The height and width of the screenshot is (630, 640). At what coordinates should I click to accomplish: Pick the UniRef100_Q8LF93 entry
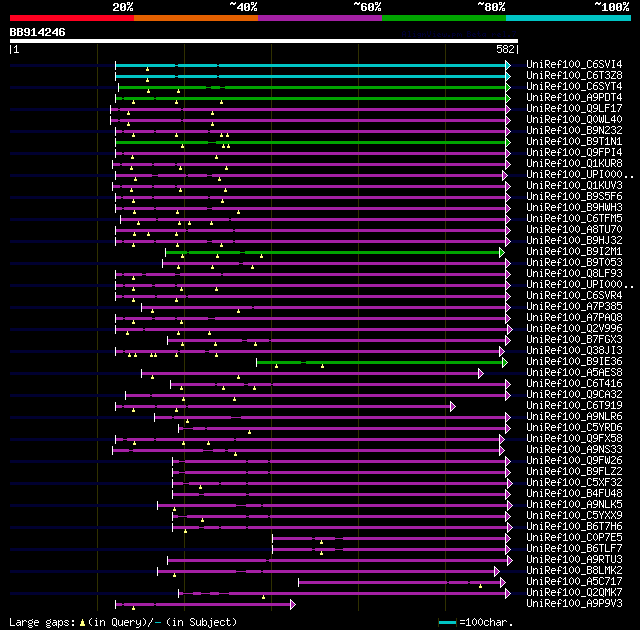point(574,274)
